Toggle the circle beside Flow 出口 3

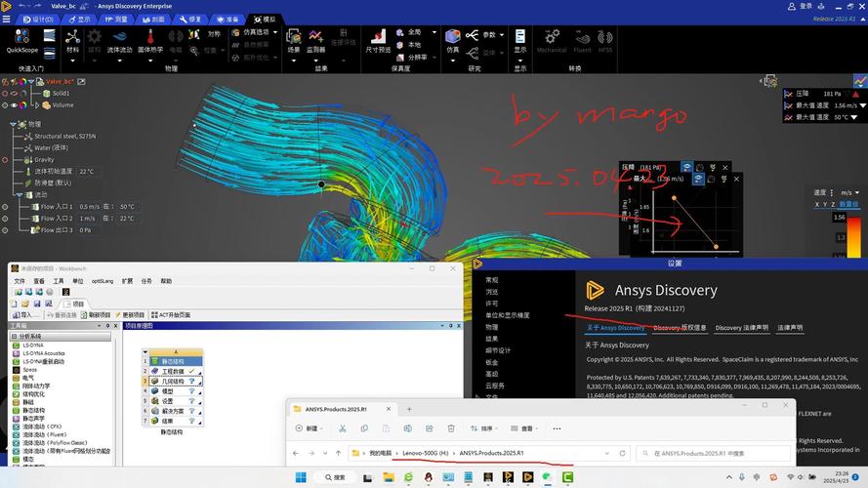5,230
